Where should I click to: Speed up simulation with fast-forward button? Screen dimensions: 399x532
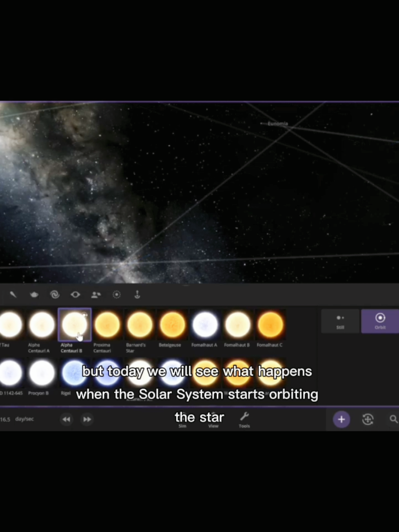87,419
